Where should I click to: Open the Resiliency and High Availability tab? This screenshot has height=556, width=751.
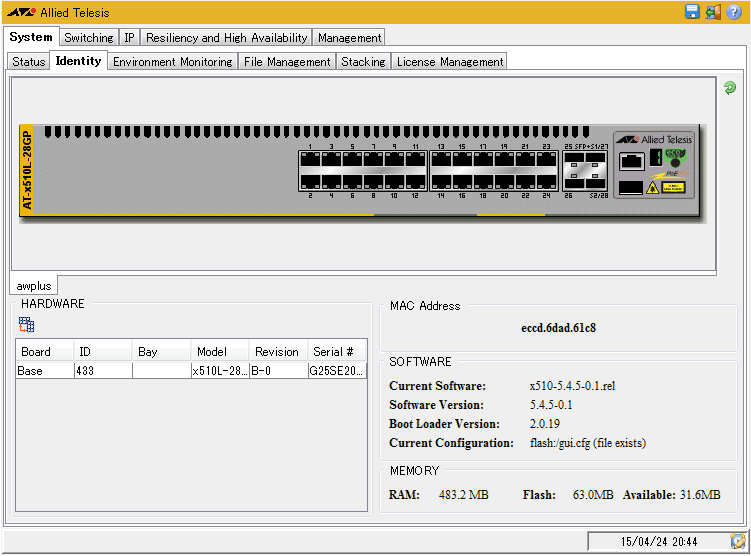pyautogui.click(x=227, y=38)
